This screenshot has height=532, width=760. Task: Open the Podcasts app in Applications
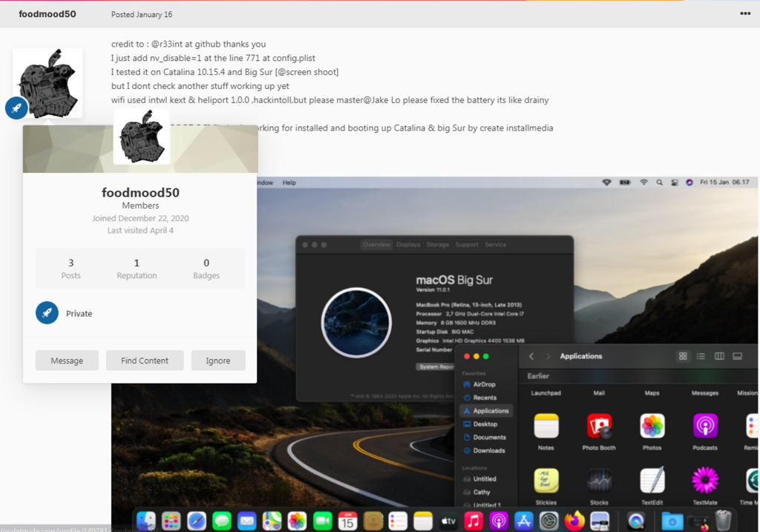point(704,427)
